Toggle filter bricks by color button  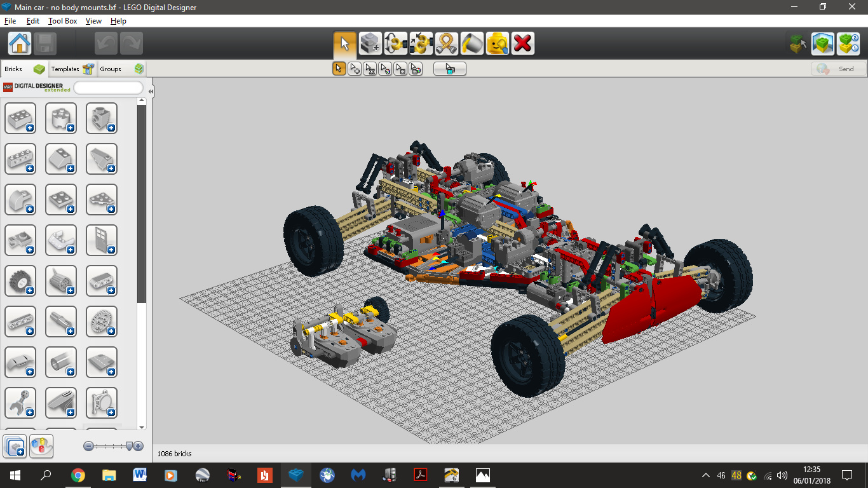(41, 446)
